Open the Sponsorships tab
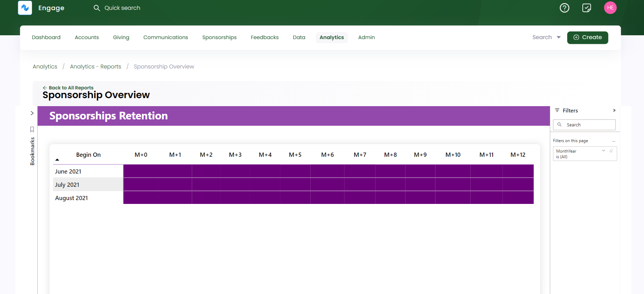This screenshot has width=644, height=294. (219, 37)
